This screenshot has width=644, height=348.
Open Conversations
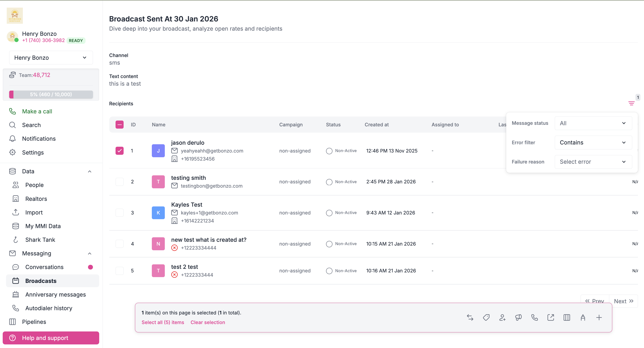44,267
